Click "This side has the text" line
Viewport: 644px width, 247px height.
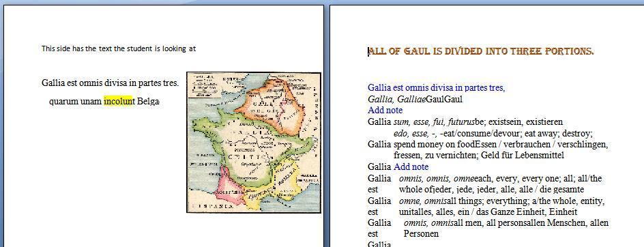point(119,48)
